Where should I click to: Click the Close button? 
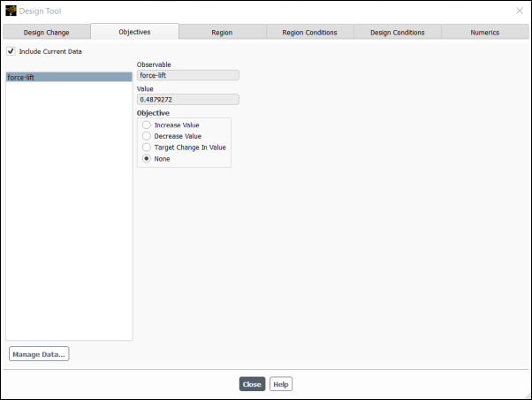click(252, 384)
